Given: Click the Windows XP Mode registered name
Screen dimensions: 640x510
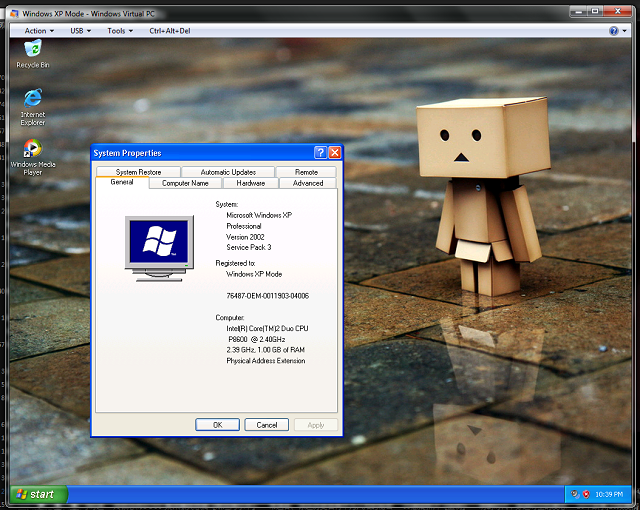Looking at the screenshot, I should point(254,274).
